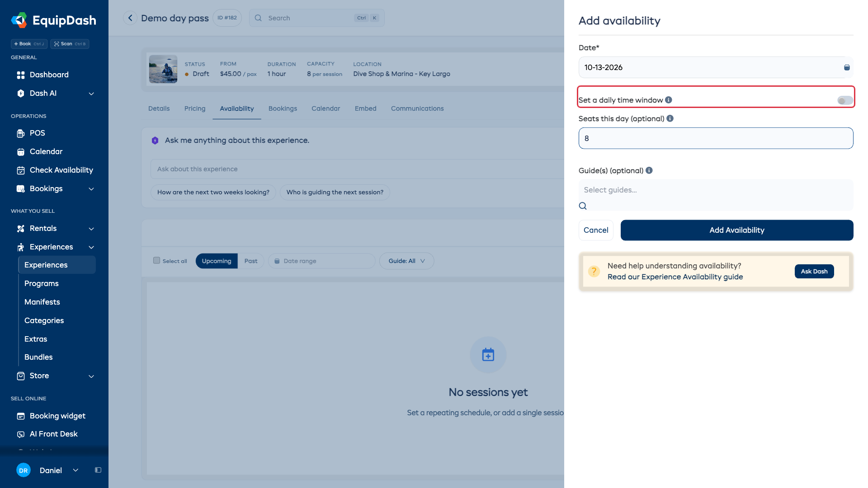Expand the Dash AI menu
Viewport: 868px width, 488px height.
(x=91, y=94)
